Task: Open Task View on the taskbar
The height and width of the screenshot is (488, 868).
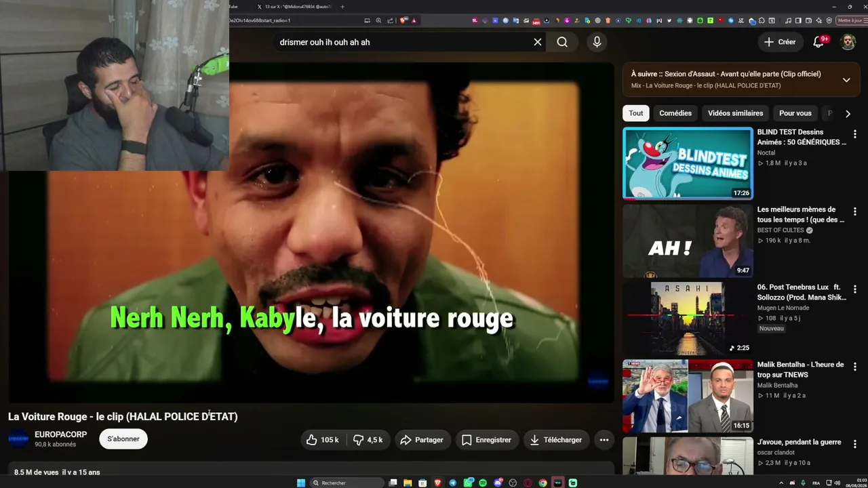Action: pos(393,483)
